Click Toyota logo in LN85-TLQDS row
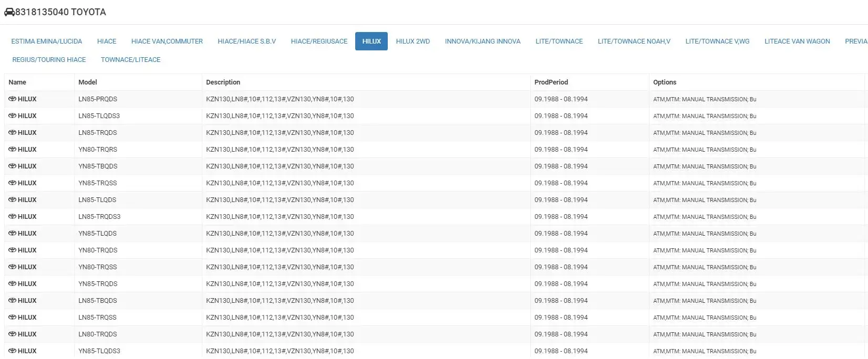 pyautogui.click(x=12, y=199)
